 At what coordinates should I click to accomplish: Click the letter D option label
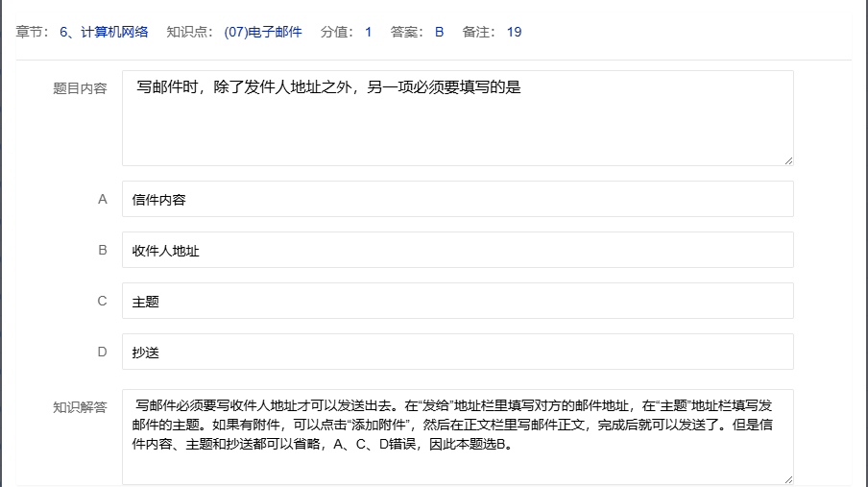click(103, 352)
